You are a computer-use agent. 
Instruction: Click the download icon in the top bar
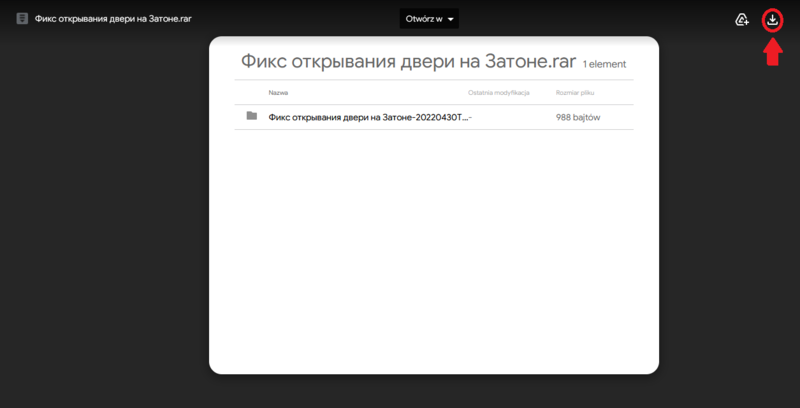coord(772,19)
